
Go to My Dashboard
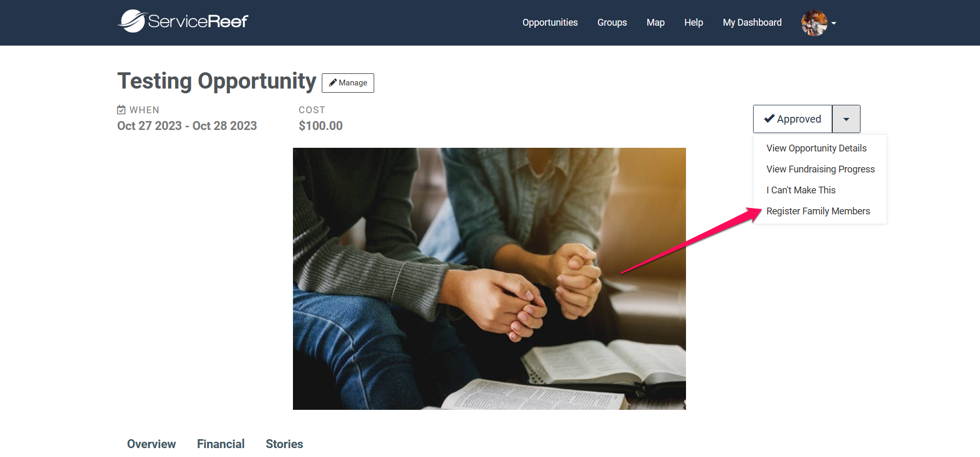[x=752, y=23]
